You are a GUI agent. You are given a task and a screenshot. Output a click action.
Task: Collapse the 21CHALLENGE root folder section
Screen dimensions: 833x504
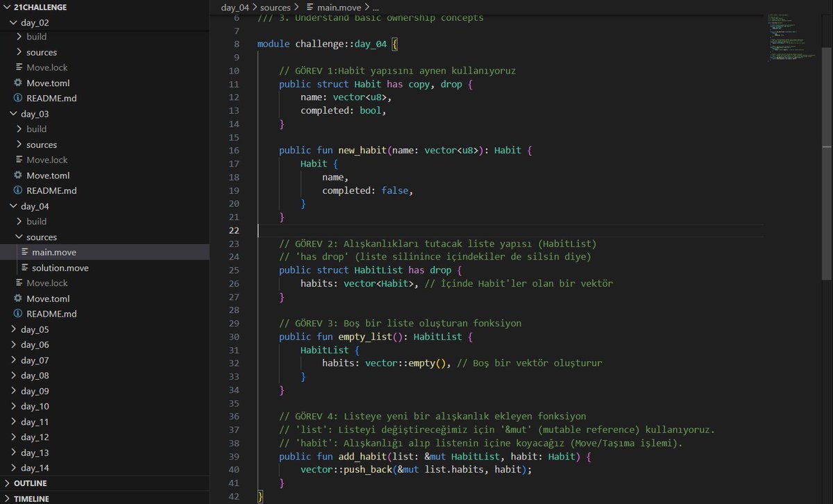pos(7,7)
